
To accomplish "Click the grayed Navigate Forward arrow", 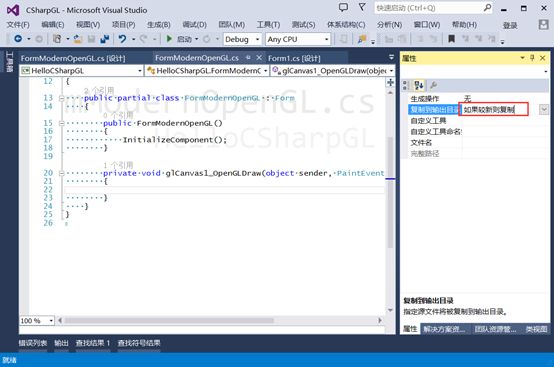I will coord(39,39).
